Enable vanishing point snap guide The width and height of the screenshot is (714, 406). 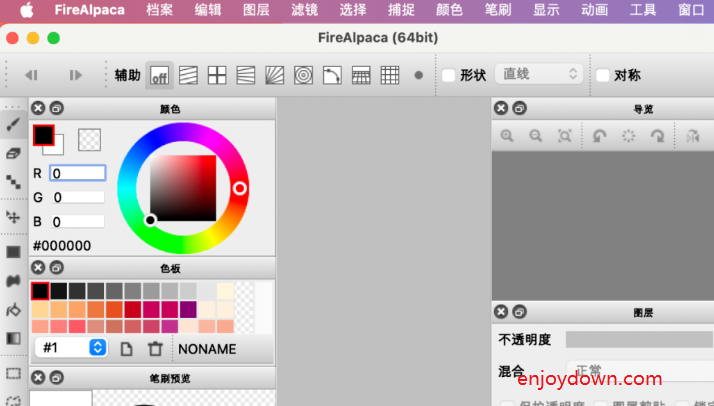[245, 75]
